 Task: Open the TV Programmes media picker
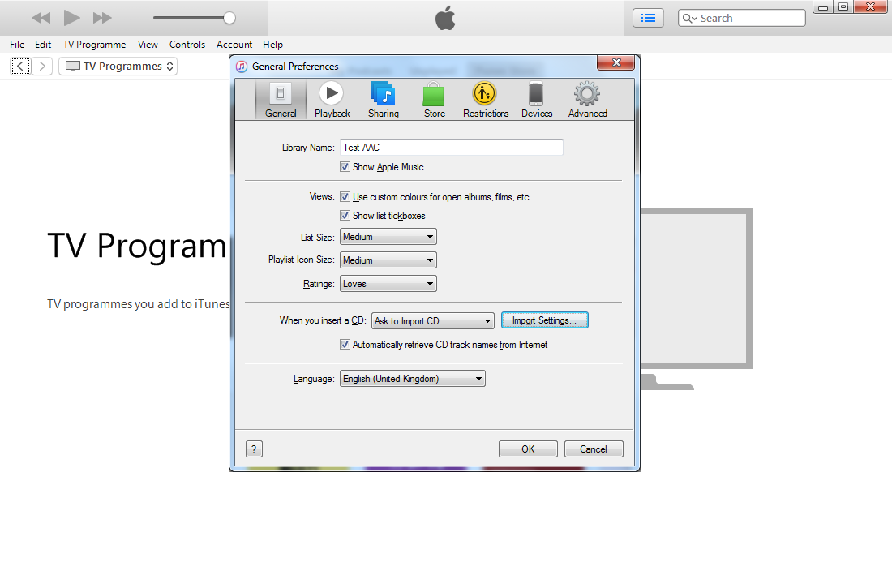point(118,66)
